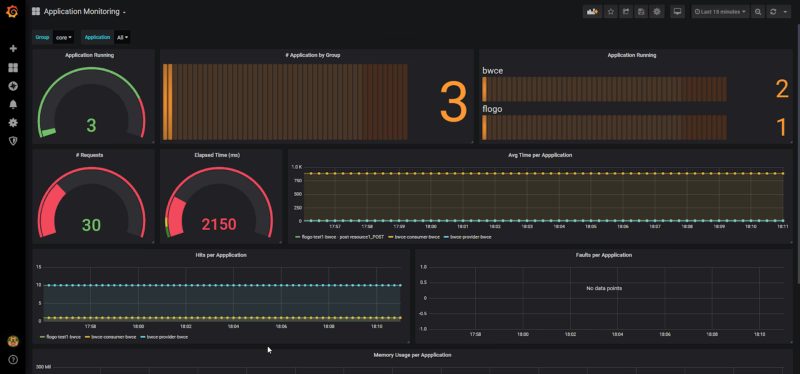The image size is (800, 374).
Task: Open the Memory Usage per Application panel menu
Action: coord(412,355)
